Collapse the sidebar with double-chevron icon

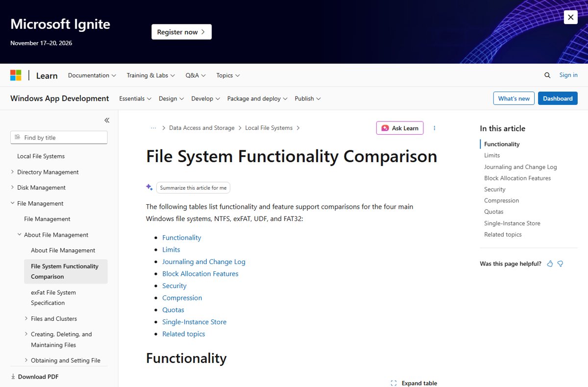point(107,120)
